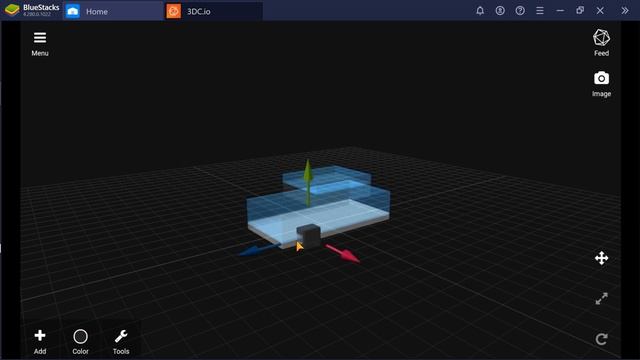Open BlueStacks help question icon
Image resolution: width=640 pixels, height=360 pixels.
pos(520,11)
